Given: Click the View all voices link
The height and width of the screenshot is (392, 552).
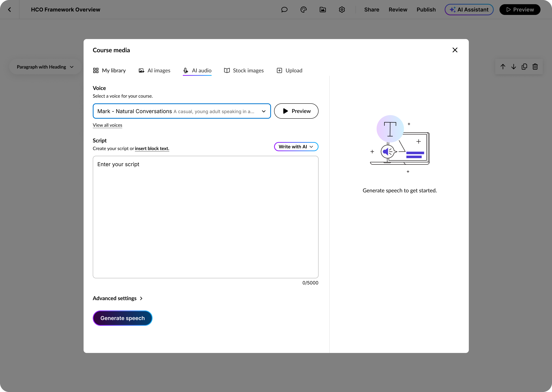Looking at the screenshot, I should coord(107,125).
